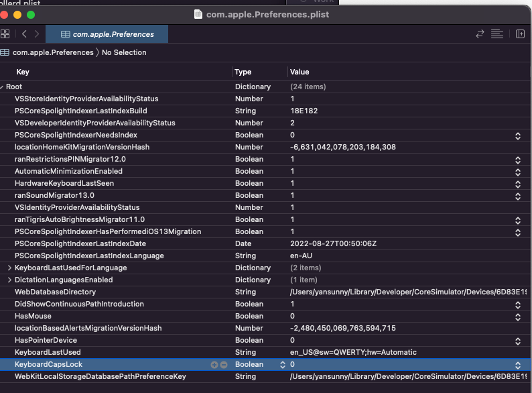Click the en-AU value
Viewport: 532px width, 393px height.
[301, 256]
